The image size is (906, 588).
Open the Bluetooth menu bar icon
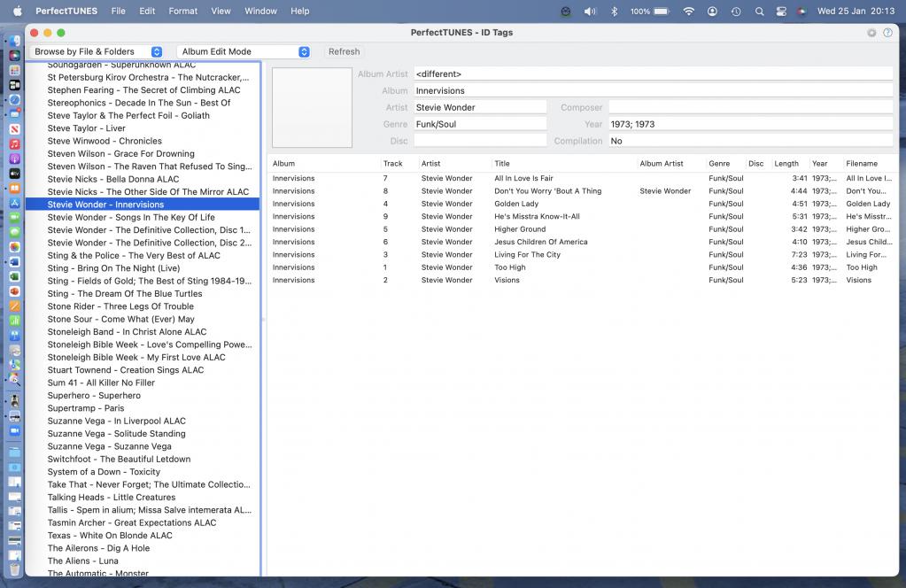point(615,12)
